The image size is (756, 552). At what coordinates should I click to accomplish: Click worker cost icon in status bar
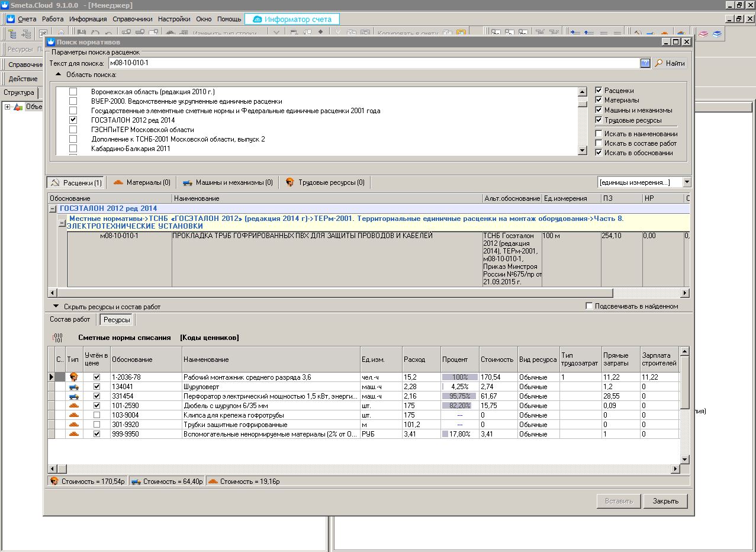pyautogui.click(x=54, y=482)
